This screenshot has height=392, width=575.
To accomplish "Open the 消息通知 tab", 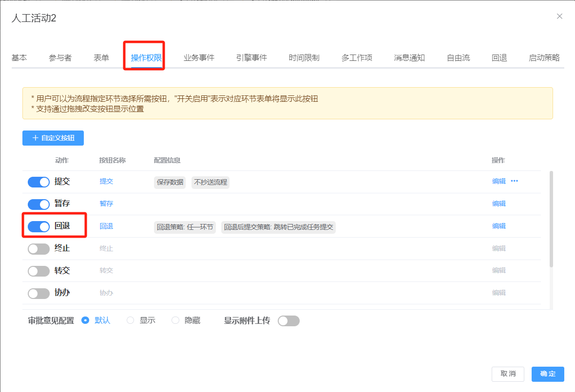I will coord(409,58).
